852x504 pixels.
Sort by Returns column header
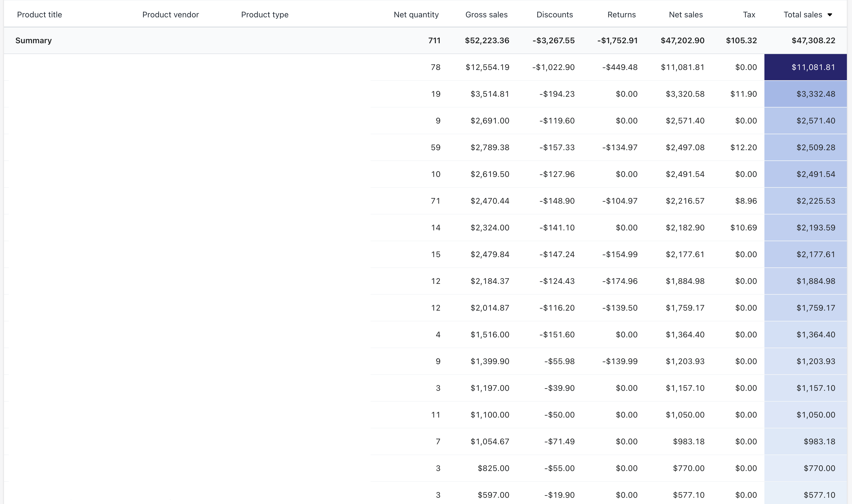621,15
